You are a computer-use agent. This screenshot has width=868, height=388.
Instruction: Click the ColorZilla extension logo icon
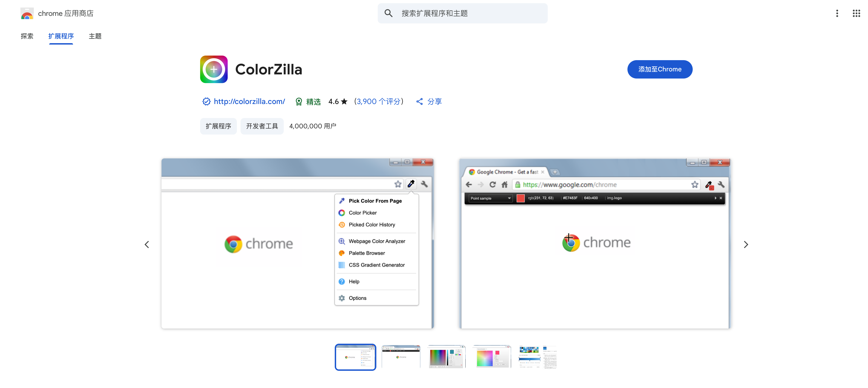(x=214, y=69)
